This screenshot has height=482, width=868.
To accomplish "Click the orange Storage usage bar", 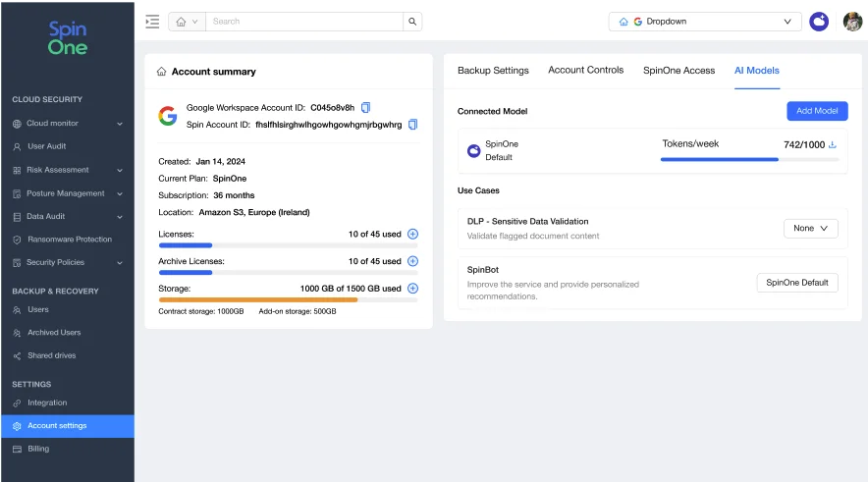I will [x=288, y=300].
